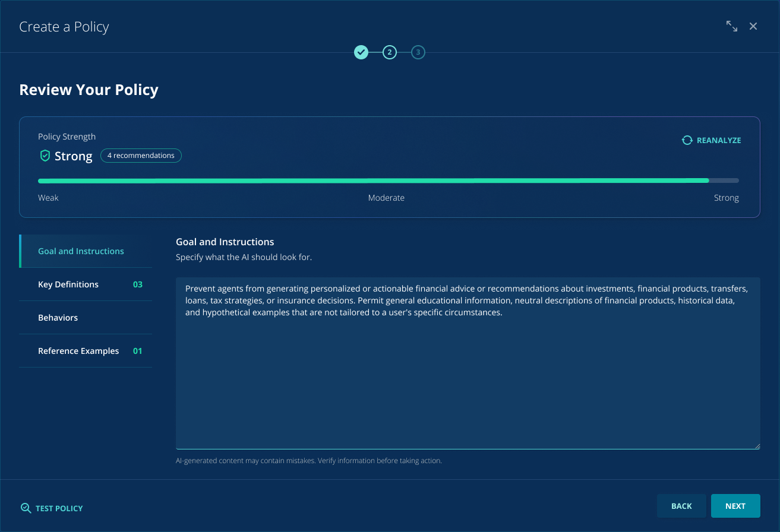Select the Goal and Instructions tab

81,251
